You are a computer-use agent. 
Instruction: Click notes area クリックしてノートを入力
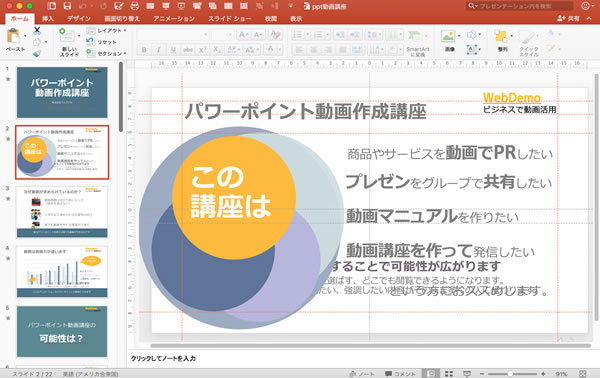click(x=163, y=358)
